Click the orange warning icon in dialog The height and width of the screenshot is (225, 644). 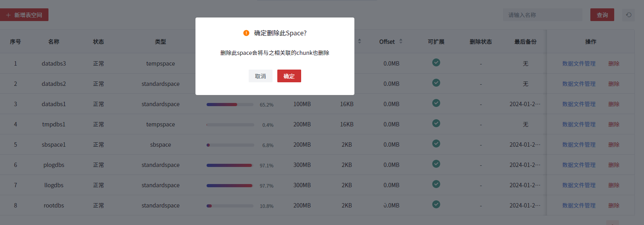pos(246,33)
